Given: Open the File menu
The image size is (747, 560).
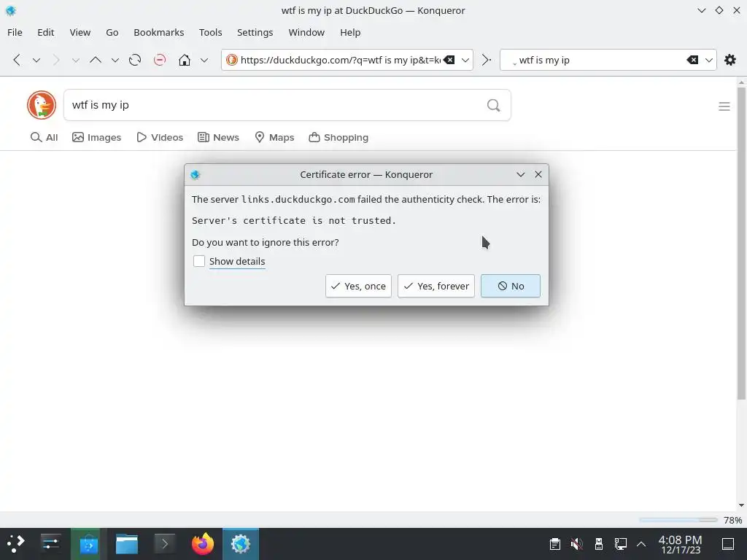Looking at the screenshot, I should coord(15,32).
